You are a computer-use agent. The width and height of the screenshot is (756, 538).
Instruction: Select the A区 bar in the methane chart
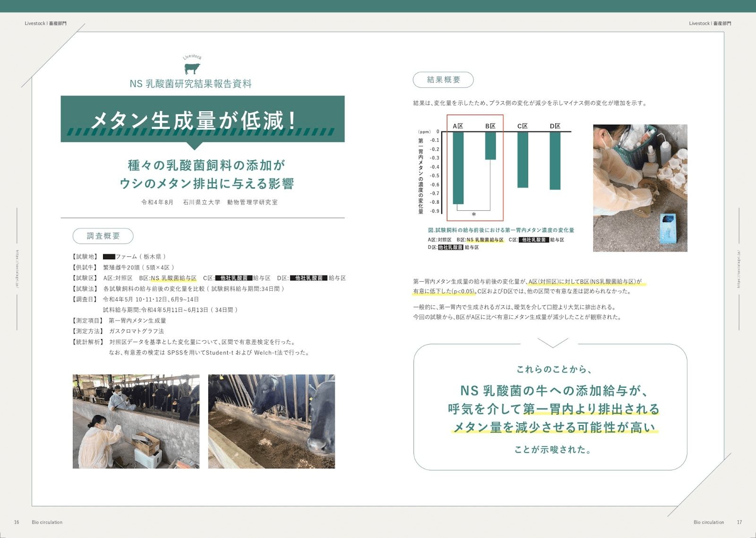click(458, 168)
